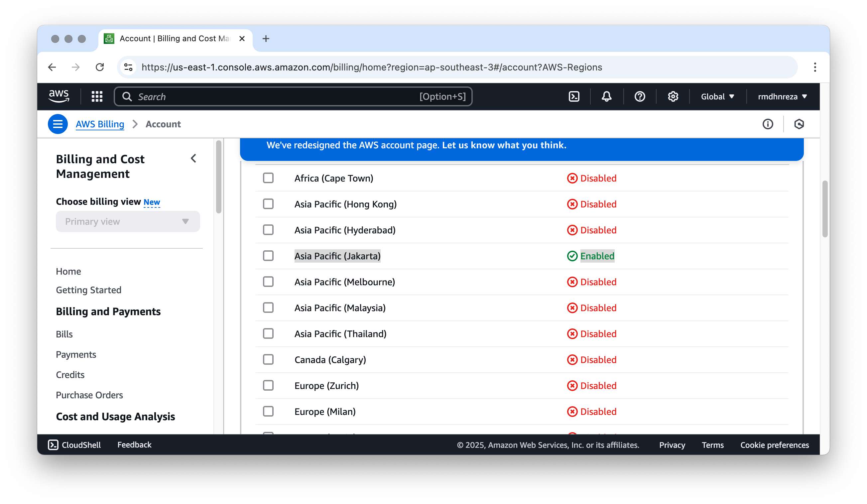Viewport: 867px width, 504px height.
Task: Click the Canada (Calgary) region name
Action: [x=330, y=360]
